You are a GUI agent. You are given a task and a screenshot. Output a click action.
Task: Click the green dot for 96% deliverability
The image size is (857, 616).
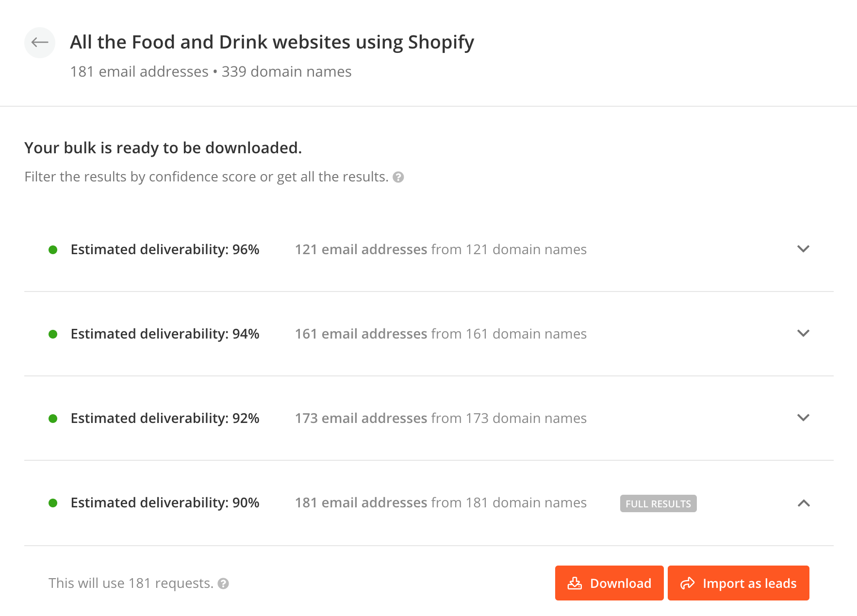point(53,250)
